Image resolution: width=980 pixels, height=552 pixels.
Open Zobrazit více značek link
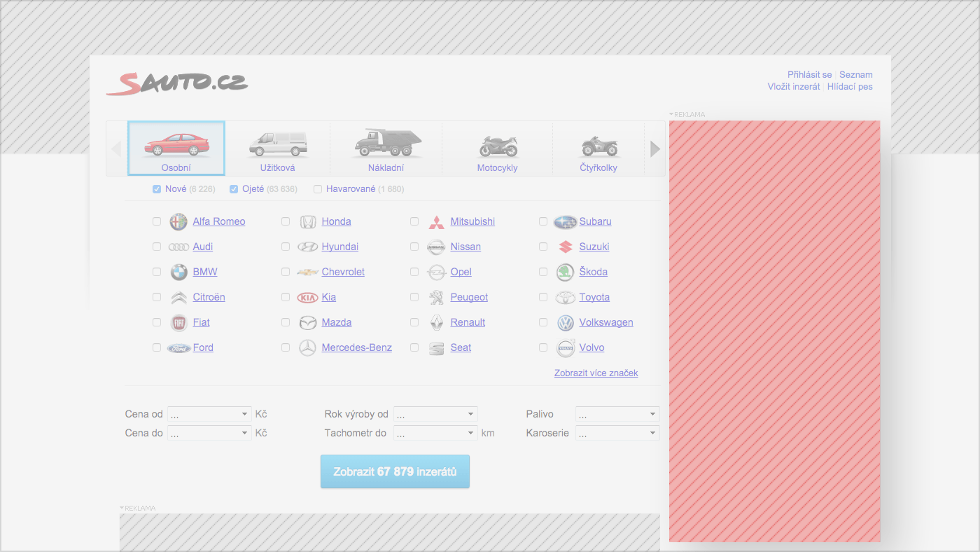[596, 373]
